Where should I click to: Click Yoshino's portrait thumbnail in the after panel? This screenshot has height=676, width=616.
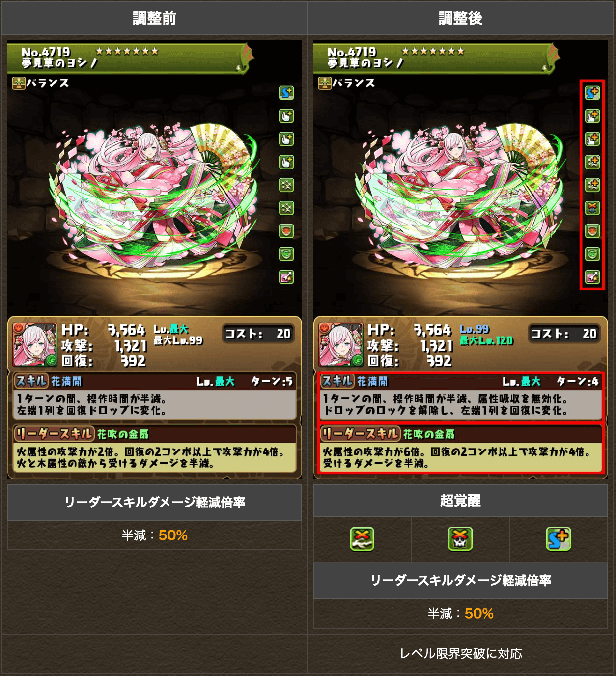tap(341, 345)
